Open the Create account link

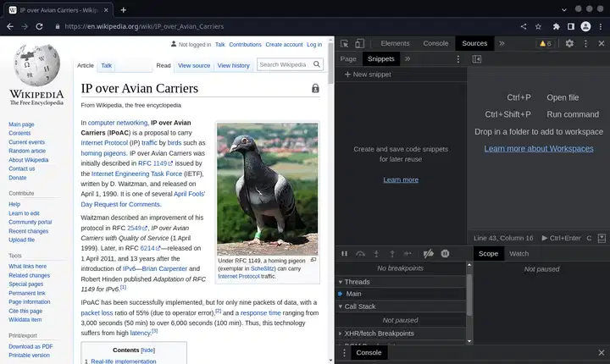tap(284, 45)
